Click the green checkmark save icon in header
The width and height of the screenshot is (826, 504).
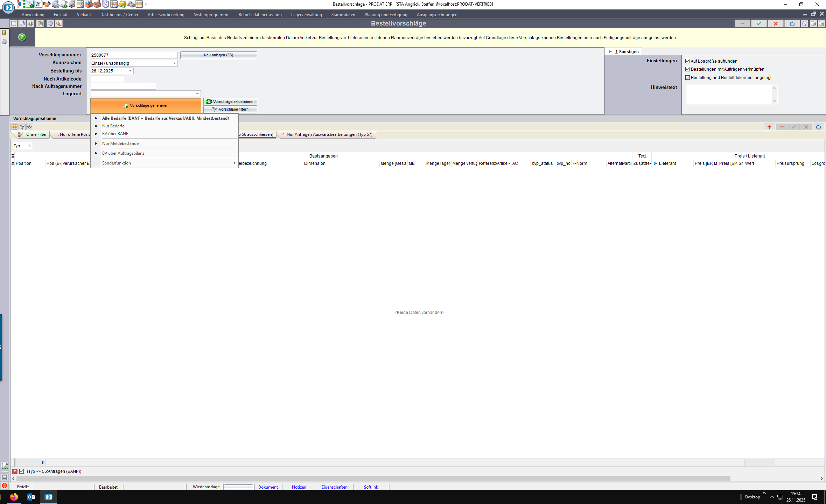[759, 23]
